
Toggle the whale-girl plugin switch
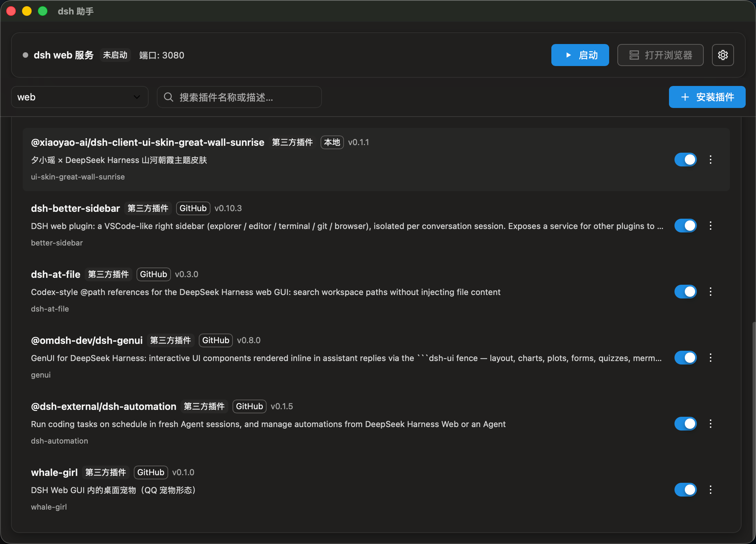click(685, 490)
